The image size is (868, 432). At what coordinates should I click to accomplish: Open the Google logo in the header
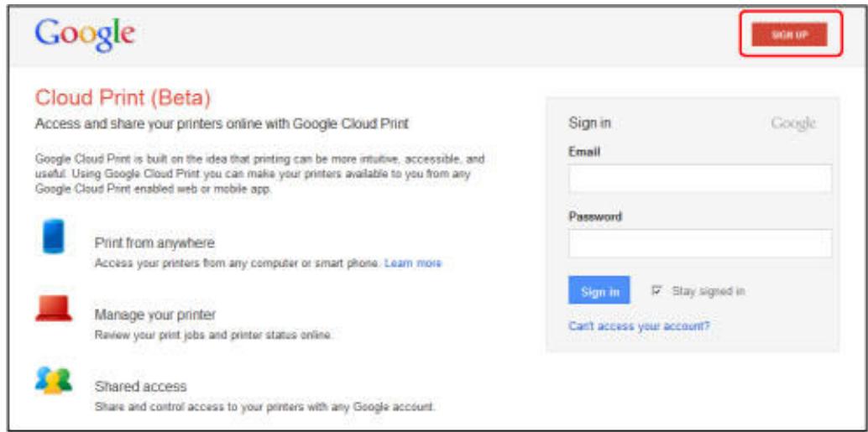85,34
